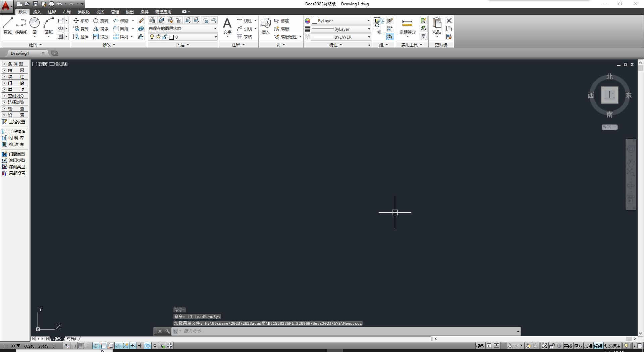Select the Measure (定距等分) utility tool
644x352 pixels.
tap(407, 26)
